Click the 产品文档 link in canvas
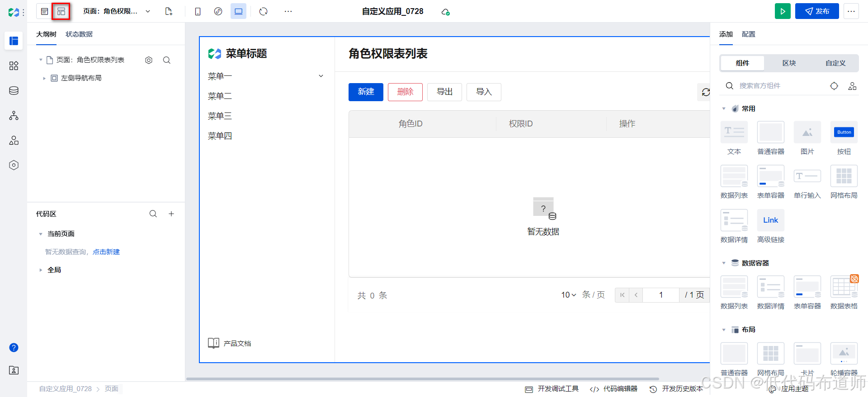The image size is (868, 397). pyautogui.click(x=229, y=343)
